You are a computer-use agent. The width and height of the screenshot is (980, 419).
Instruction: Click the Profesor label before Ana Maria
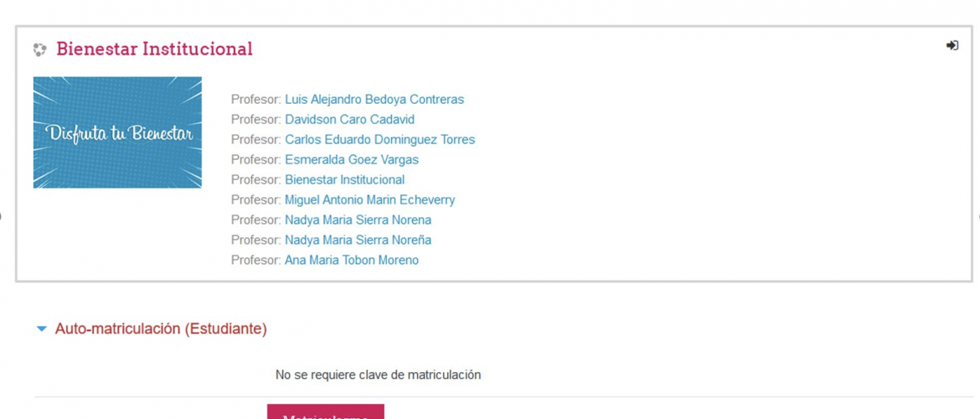coord(256,260)
